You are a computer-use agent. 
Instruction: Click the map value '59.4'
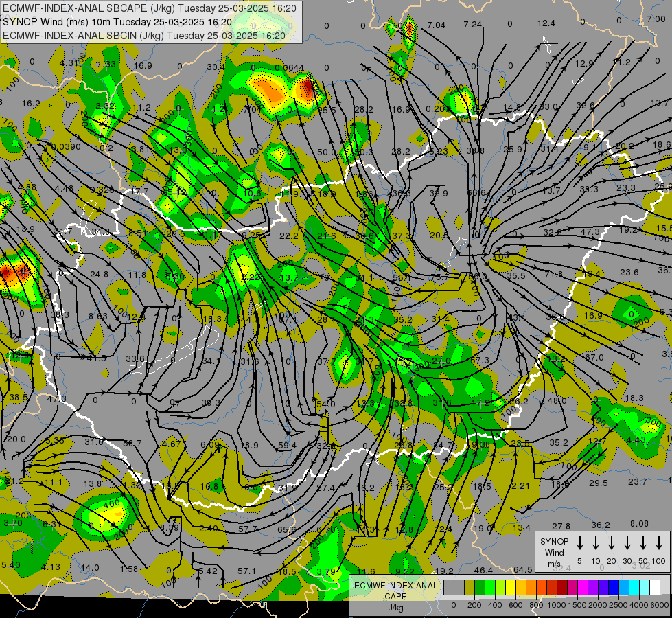[x=287, y=446]
